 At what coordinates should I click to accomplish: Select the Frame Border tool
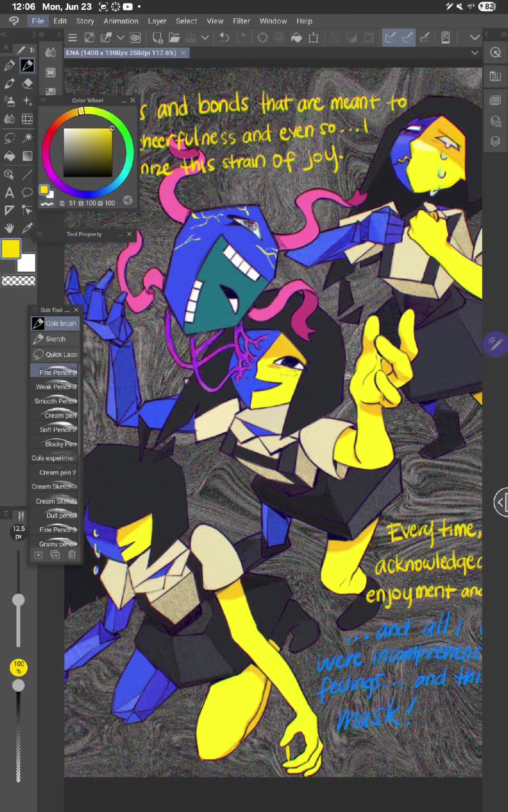click(27, 119)
